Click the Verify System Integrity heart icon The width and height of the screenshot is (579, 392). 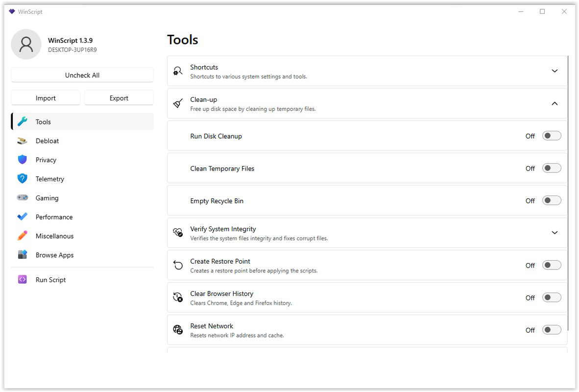[x=178, y=233]
